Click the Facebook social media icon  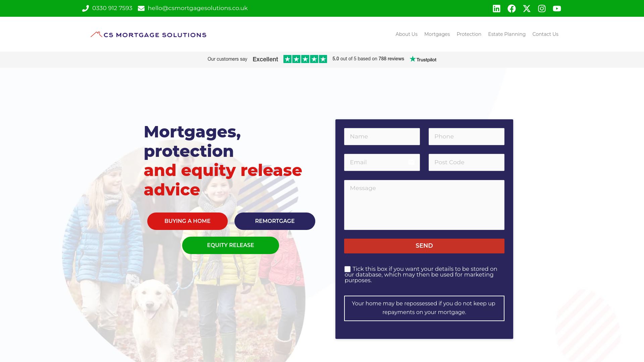click(x=511, y=8)
